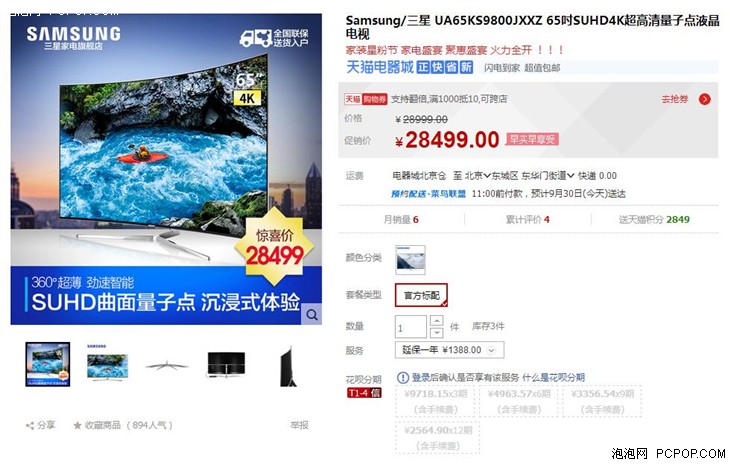
Task: Click the 天猫 购物券 coupon badge
Action: pos(365,99)
